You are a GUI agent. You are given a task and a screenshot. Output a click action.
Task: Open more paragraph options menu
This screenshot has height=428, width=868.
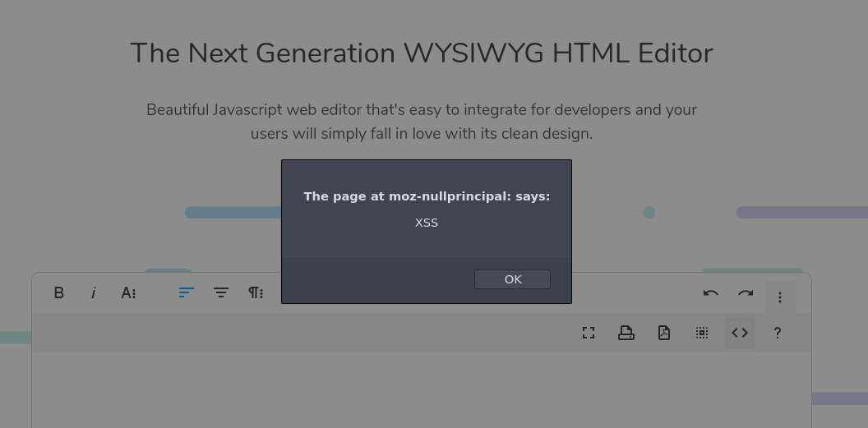point(256,293)
